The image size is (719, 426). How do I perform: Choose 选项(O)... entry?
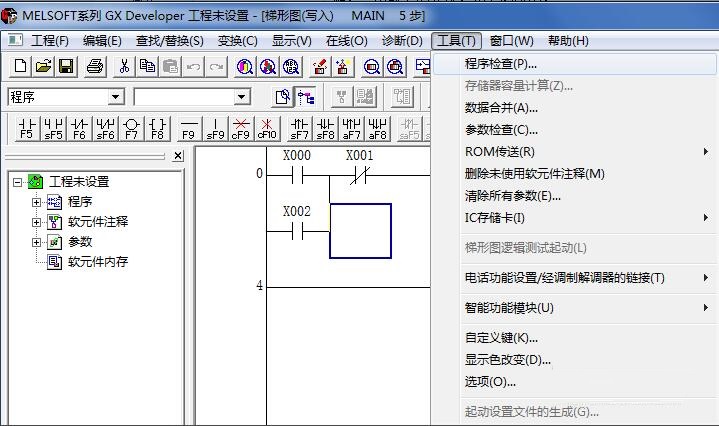575,382
